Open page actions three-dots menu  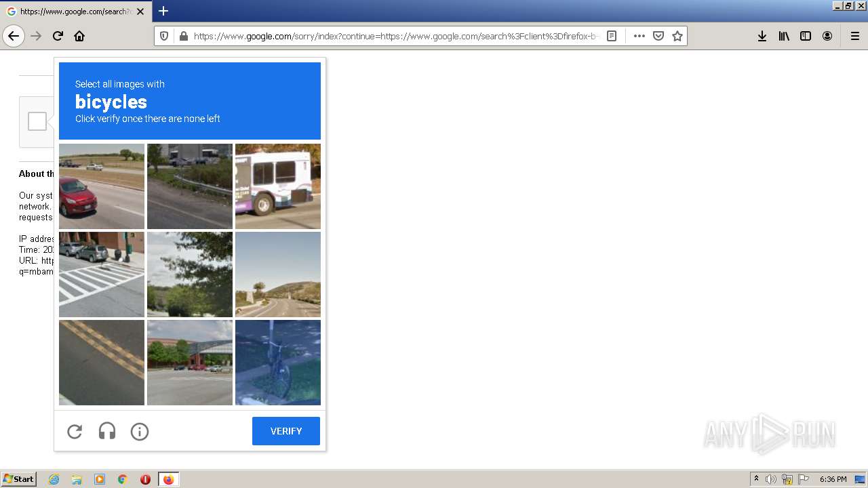point(639,36)
